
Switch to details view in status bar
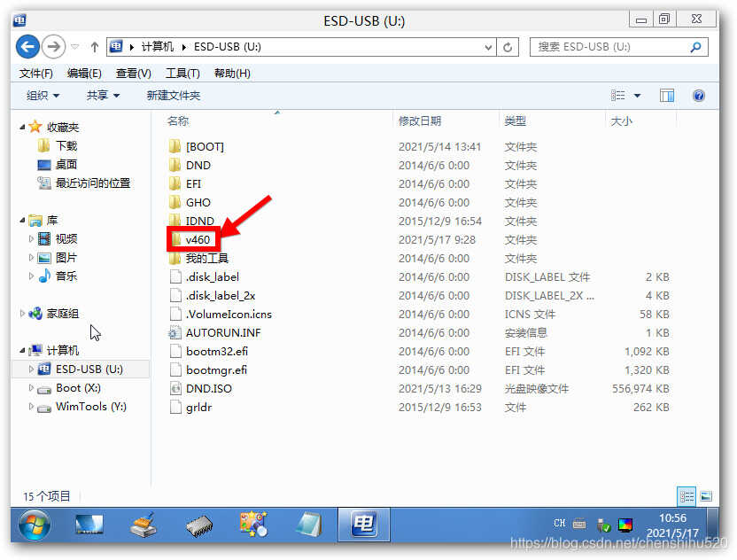687,496
